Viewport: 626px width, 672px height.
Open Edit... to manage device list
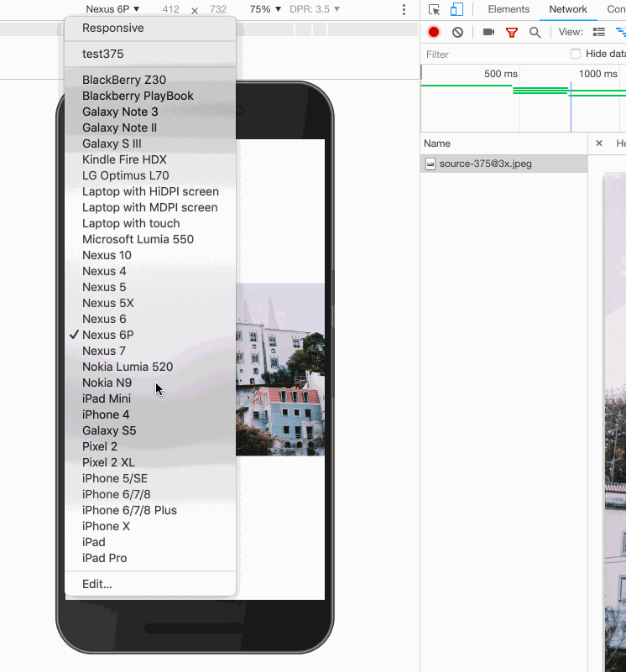coord(150,584)
